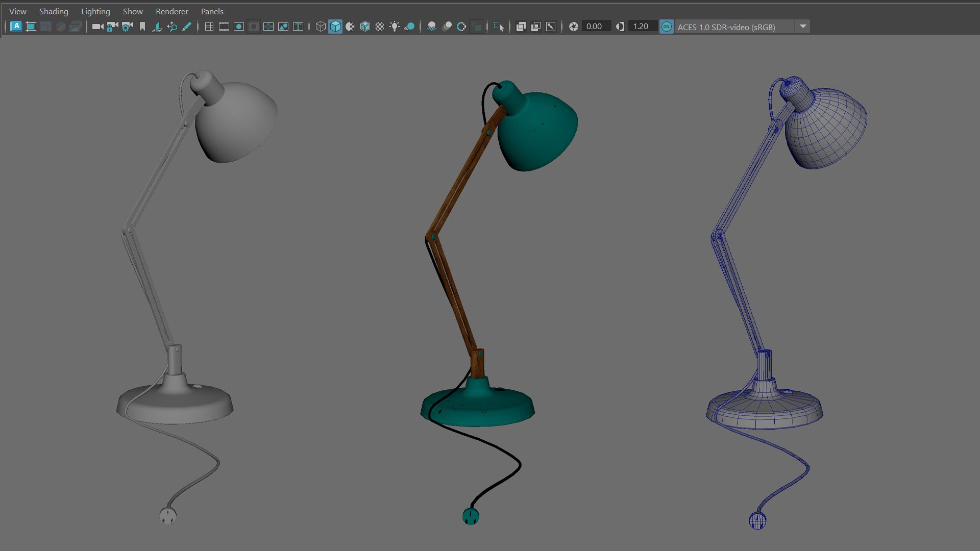Open Camera Attributes via gear-camera icon
Screen dimensions: 980x551
127,27
